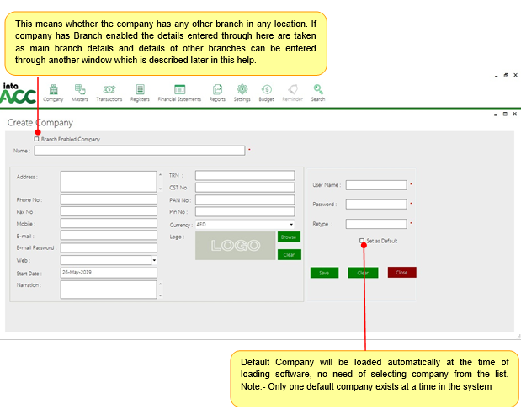Open the Web field dropdown
This screenshot has height=420, width=521.
155,261
